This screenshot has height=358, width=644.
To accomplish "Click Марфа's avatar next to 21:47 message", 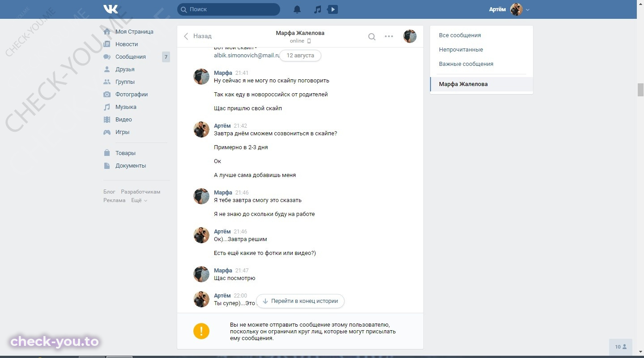I will point(201,274).
